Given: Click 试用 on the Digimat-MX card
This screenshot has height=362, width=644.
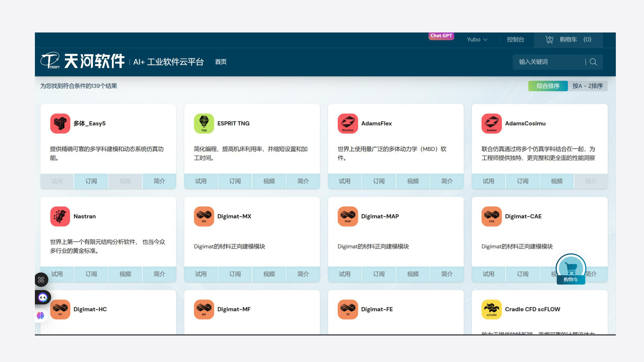Looking at the screenshot, I should (201, 274).
